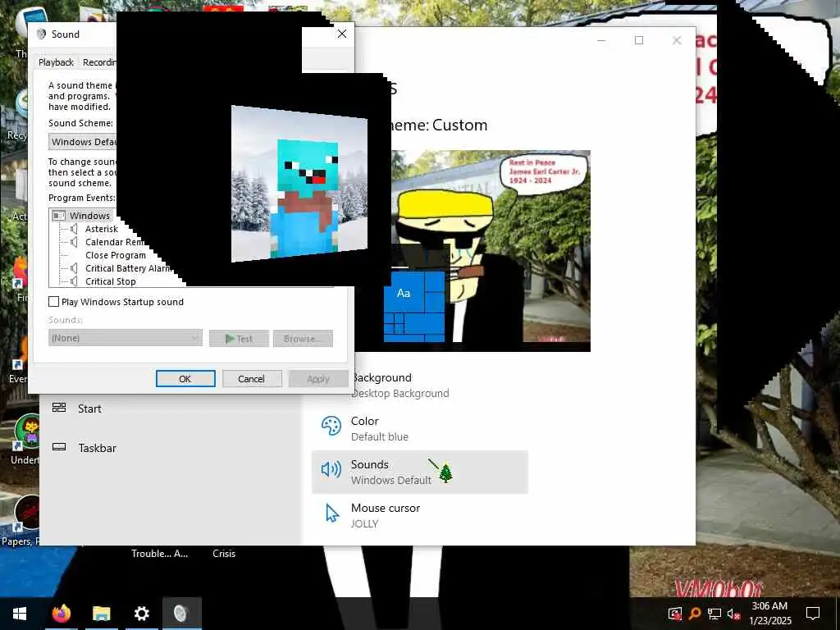The image size is (840, 630).
Task: Select the Asterisk program event
Action: [x=101, y=229]
